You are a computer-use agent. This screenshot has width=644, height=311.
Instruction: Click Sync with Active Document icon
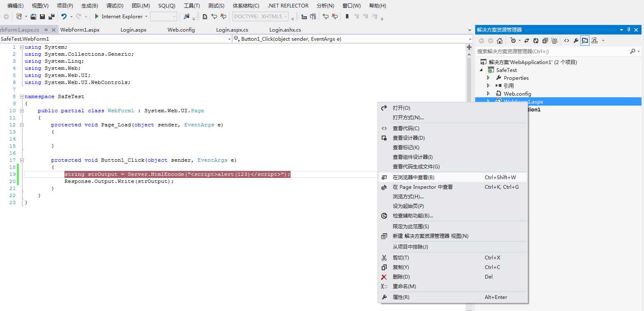(526, 40)
